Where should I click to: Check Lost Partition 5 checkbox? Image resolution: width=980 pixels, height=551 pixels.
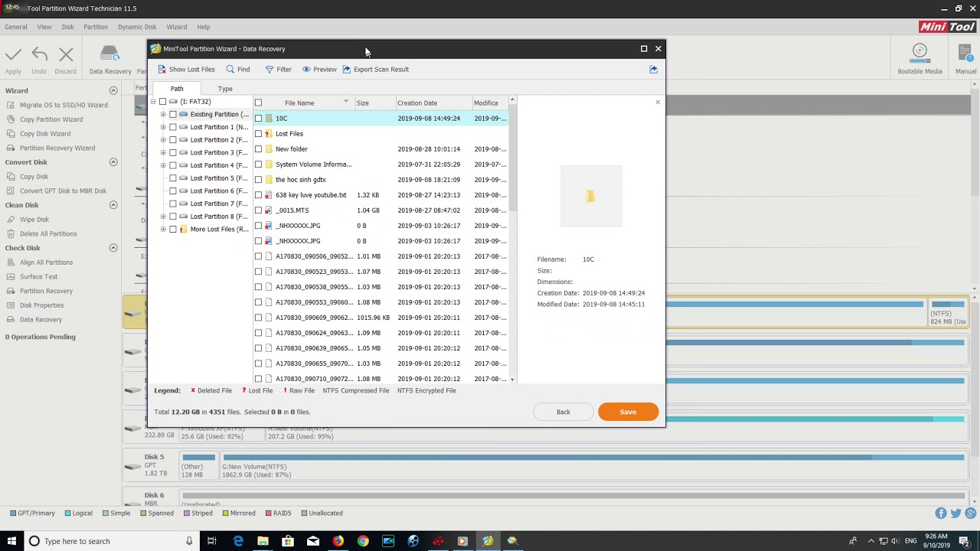coord(173,178)
